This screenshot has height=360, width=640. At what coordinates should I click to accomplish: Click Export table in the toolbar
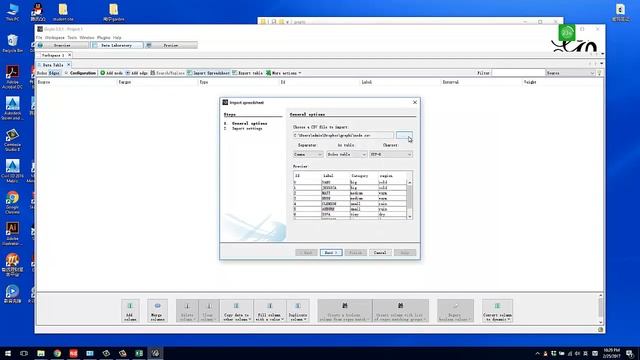pos(247,73)
